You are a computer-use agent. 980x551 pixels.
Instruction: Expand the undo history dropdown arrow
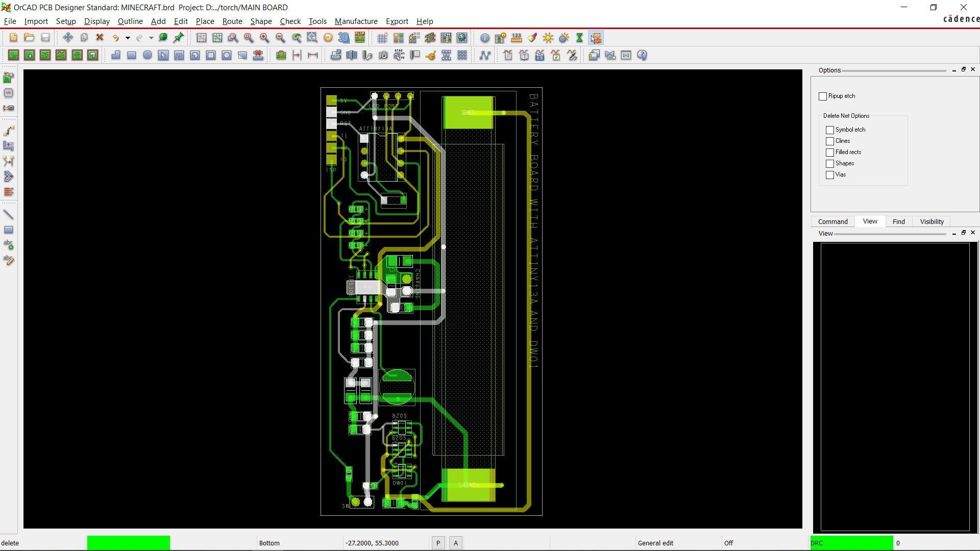128,38
